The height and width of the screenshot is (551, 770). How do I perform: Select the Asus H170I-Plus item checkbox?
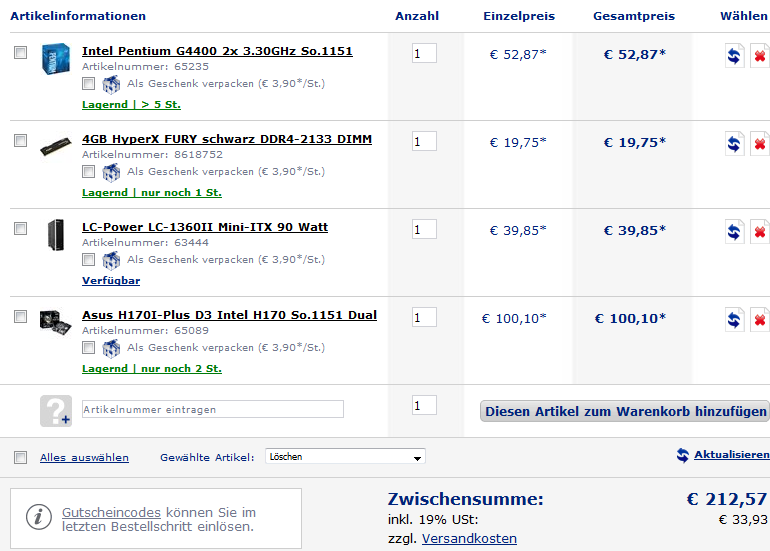click(x=20, y=316)
